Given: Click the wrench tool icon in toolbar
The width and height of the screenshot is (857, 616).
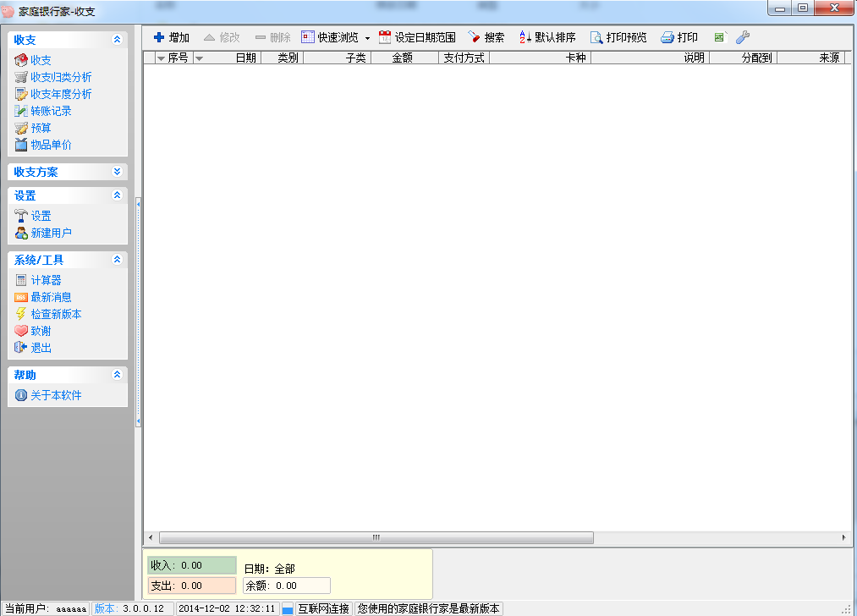Looking at the screenshot, I should pos(743,37).
